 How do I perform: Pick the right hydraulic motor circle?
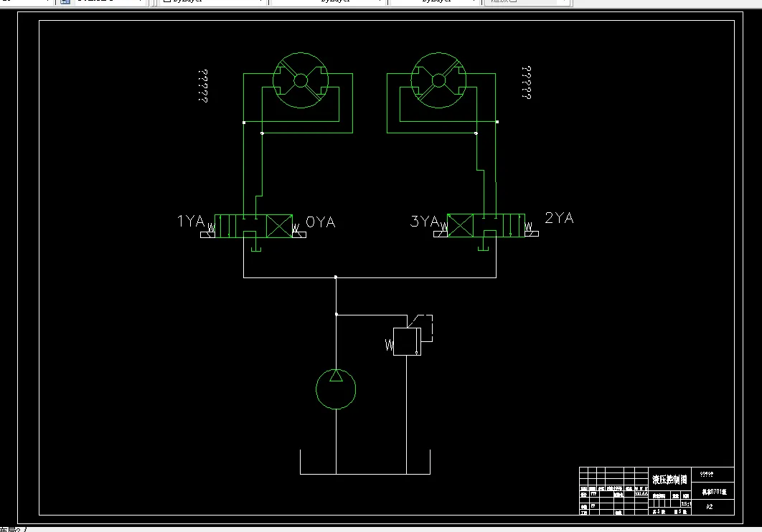(x=438, y=80)
